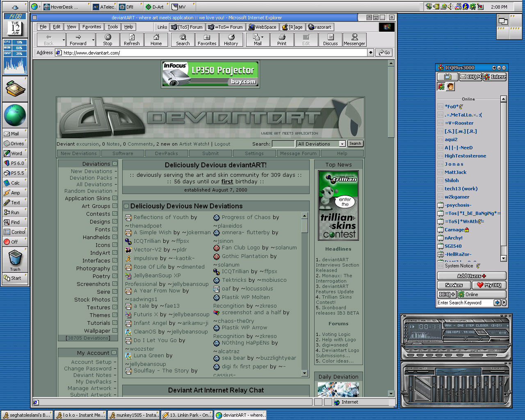Image resolution: width=525 pixels, height=420 pixels.
Task: Click the square beside Contests
Action: pyautogui.click(x=115, y=214)
